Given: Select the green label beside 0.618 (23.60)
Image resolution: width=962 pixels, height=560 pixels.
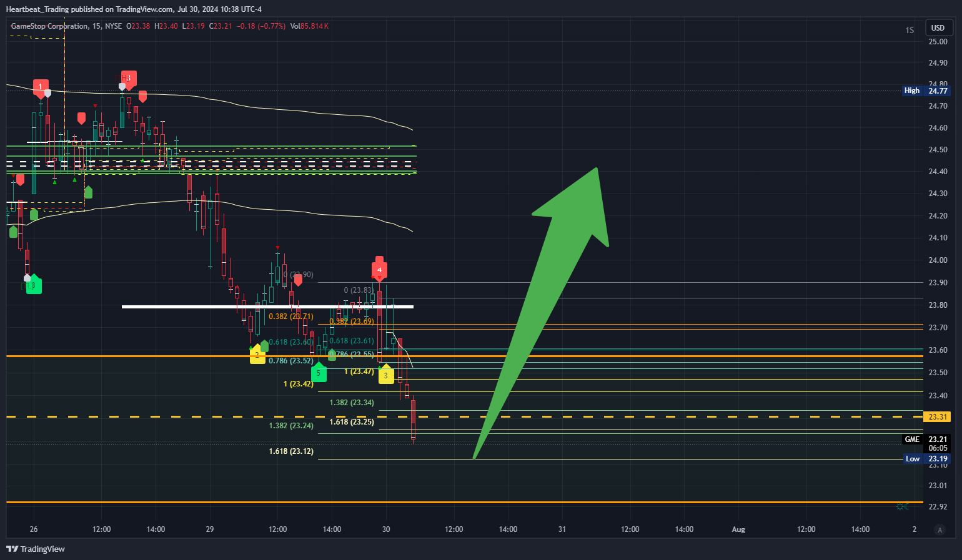Looking at the screenshot, I should click(265, 345).
